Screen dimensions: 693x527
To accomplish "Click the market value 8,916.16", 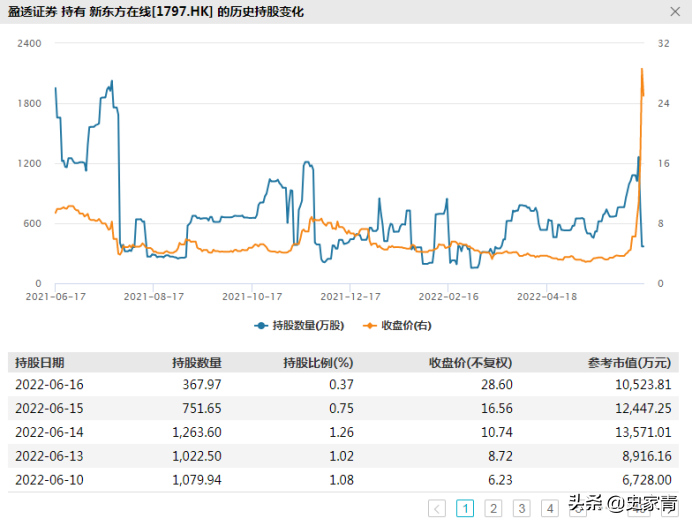I will point(647,456).
